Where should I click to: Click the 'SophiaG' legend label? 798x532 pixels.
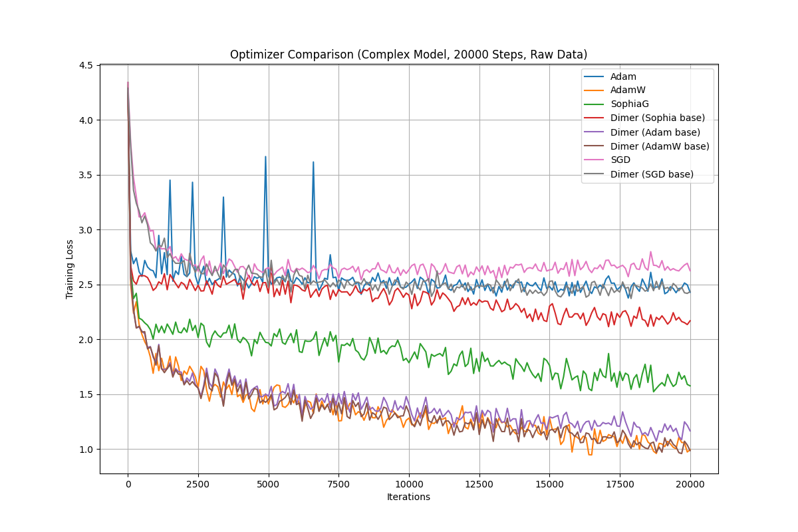(x=629, y=104)
